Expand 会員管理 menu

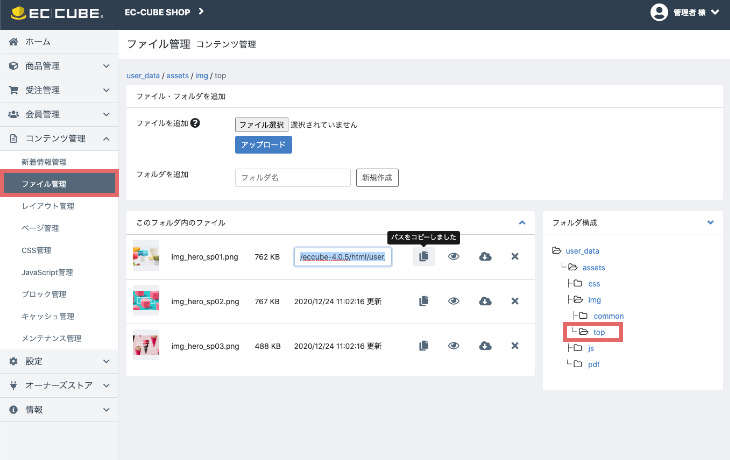click(59, 115)
